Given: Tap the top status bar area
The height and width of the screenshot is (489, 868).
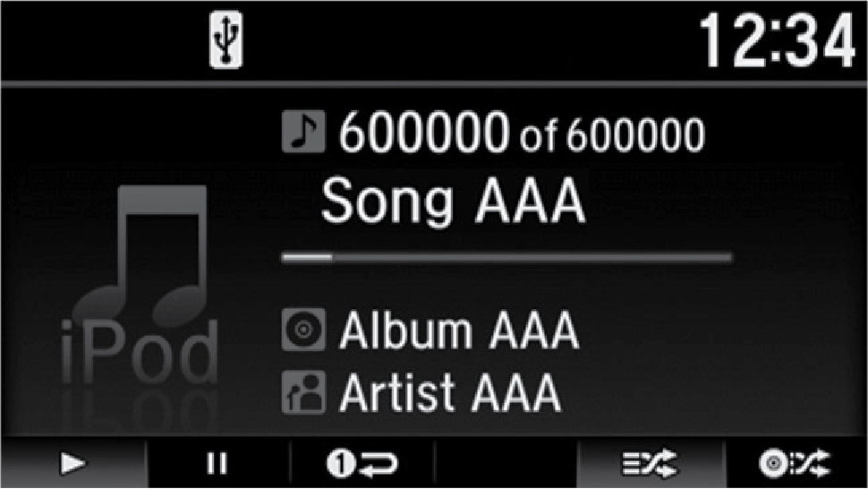Looking at the screenshot, I should 434,41.
